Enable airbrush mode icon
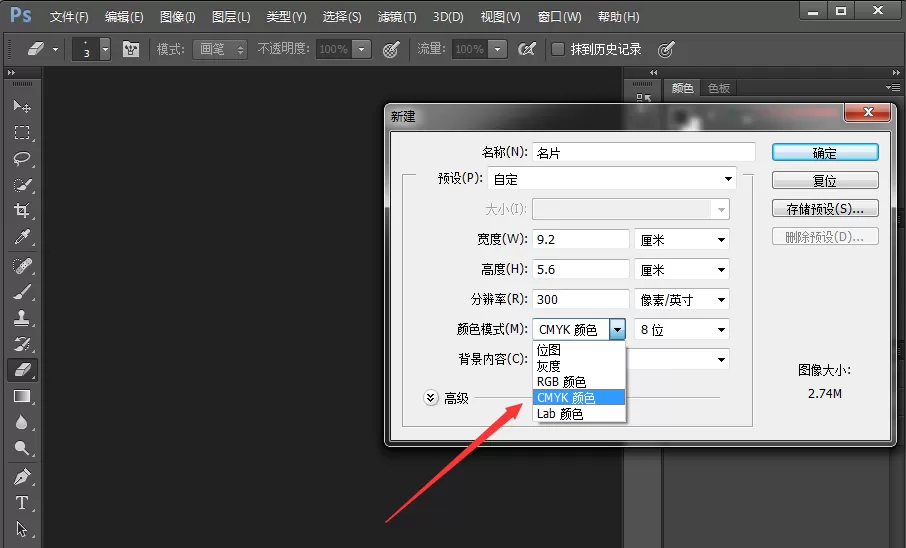 [526, 50]
